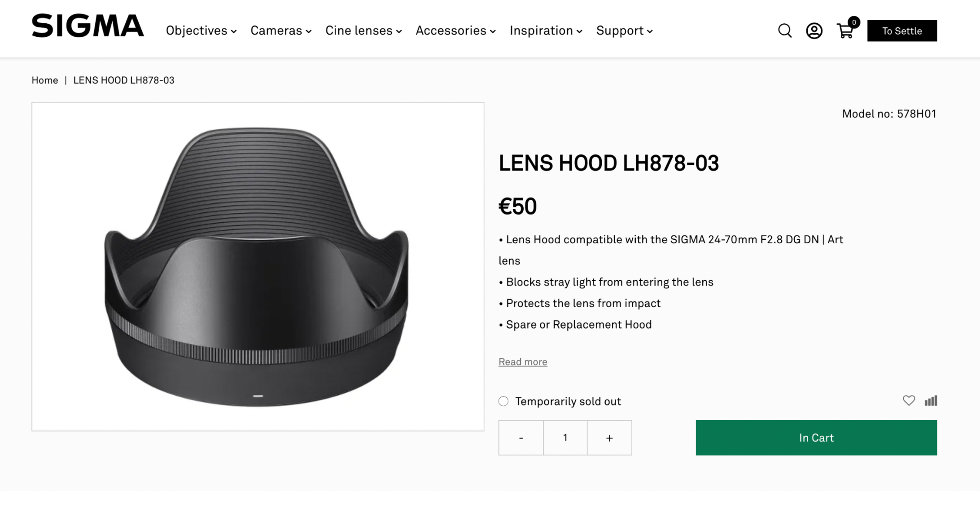Follow the Read more link
The width and height of the screenshot is (980, 510).
[523, 362]
